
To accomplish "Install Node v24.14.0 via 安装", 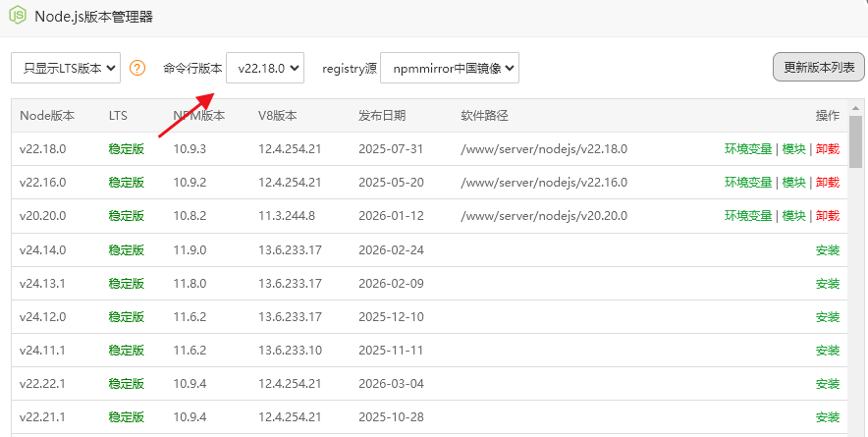I will click(828, 250).
